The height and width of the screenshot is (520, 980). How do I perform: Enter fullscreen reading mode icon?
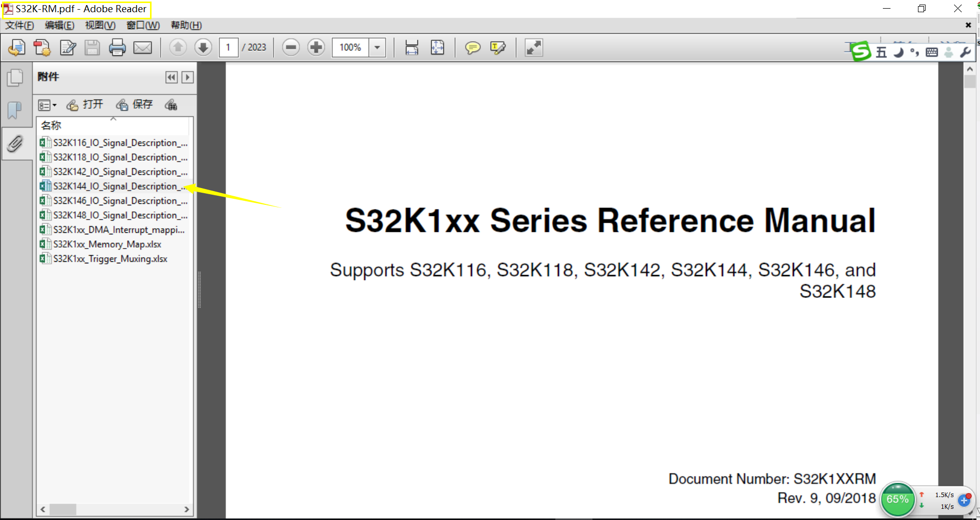tap(533, 47)
